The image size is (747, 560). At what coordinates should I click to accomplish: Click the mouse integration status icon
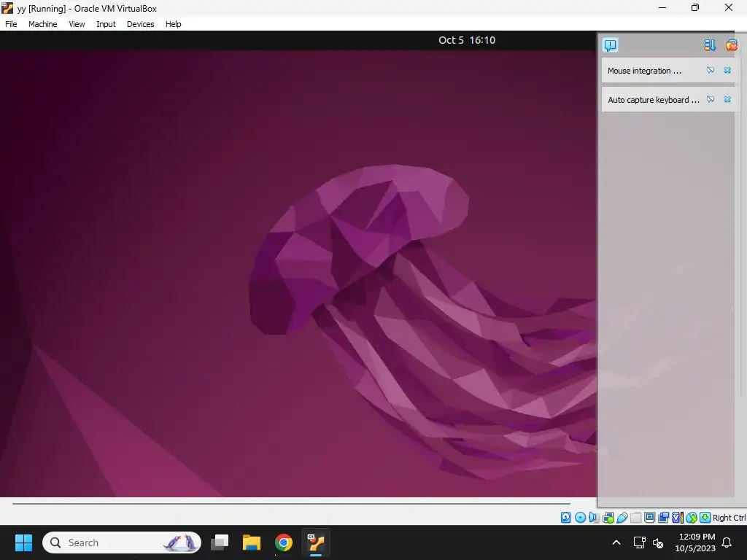[x=692, y=518]
